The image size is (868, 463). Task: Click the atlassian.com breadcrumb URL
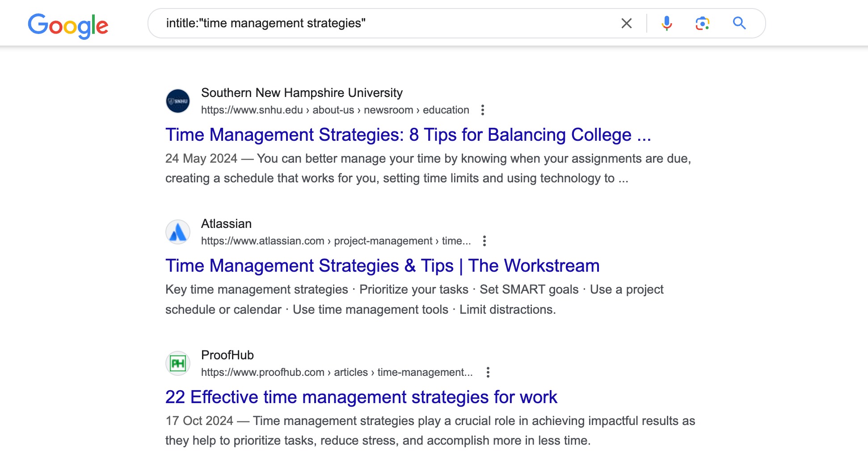tap(336, 241)
